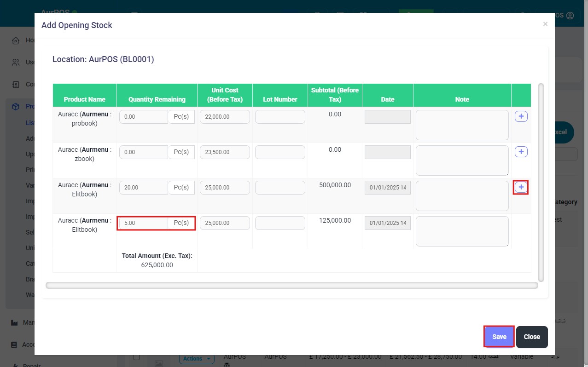Click the first Elitbook unit cost 25,000.00 field
Viewport: 588px width, 367px height.
tap(225, 188)
